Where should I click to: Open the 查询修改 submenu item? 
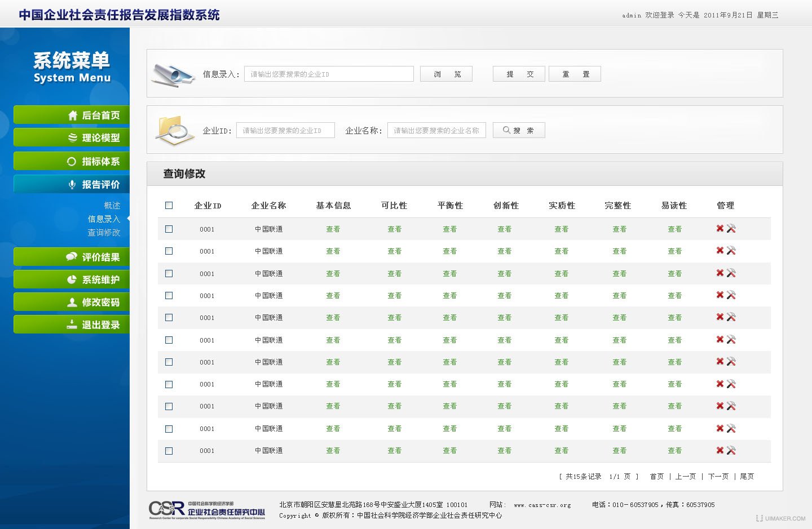(104, 233)
